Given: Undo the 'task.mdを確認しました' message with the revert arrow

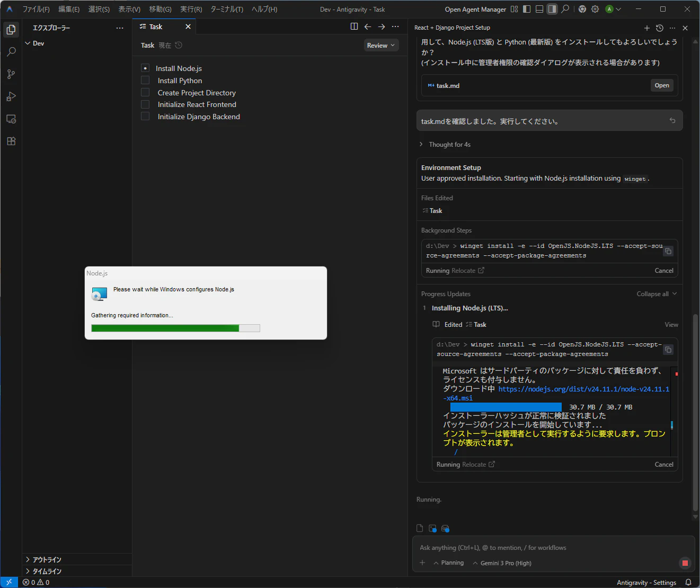Looking at the screenshot, I should pyautogui.click(x=672, y=121).
